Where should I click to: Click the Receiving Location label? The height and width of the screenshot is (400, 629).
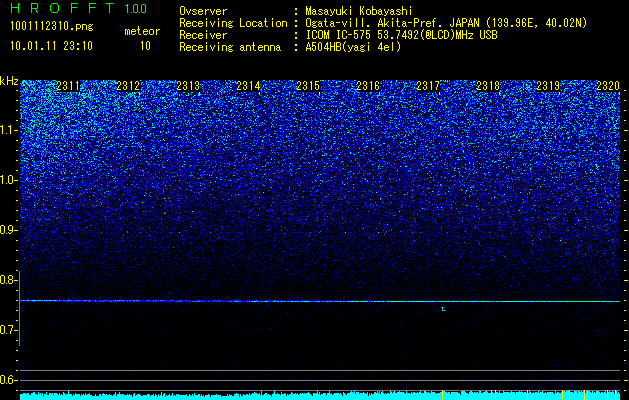pyautogui.click(x=233, y=24)
